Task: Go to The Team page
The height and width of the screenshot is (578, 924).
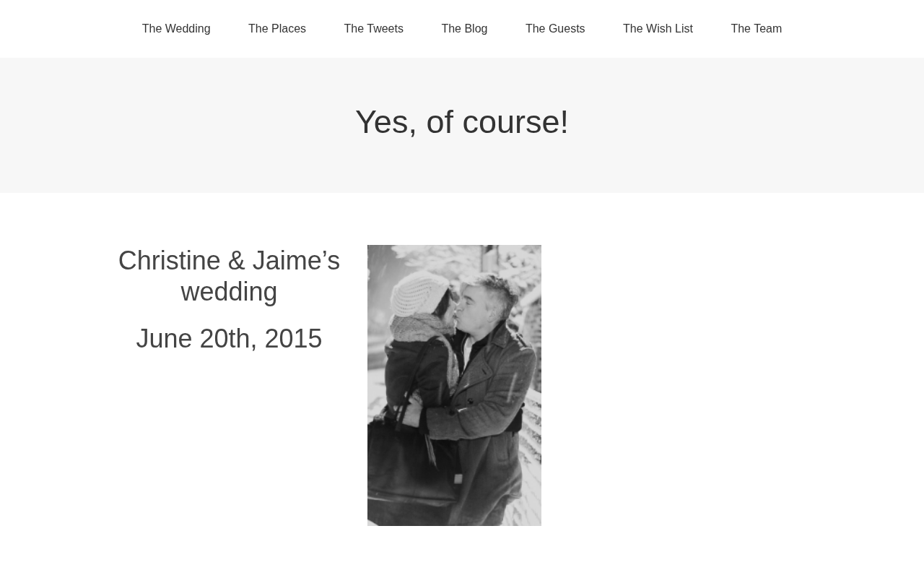Action: 756,29
